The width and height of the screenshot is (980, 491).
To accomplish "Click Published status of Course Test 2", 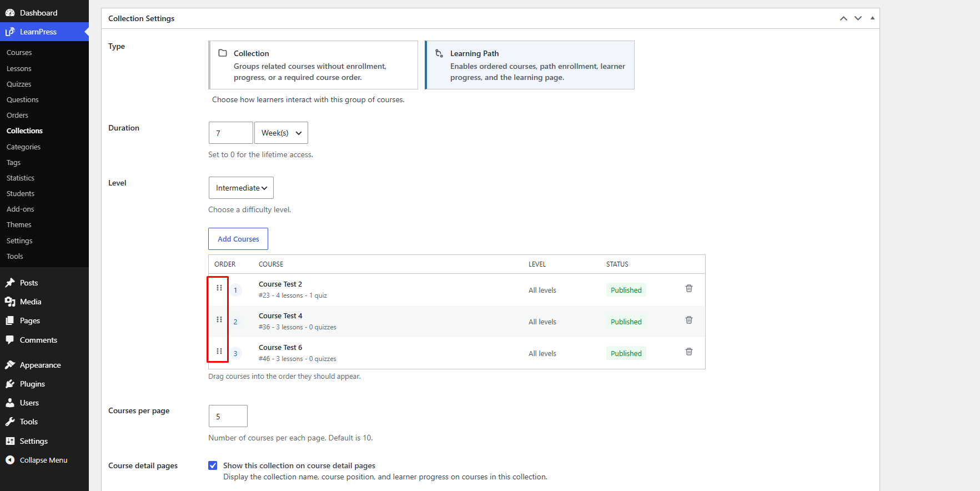I will pyautogui.click(x=626, y=290).
